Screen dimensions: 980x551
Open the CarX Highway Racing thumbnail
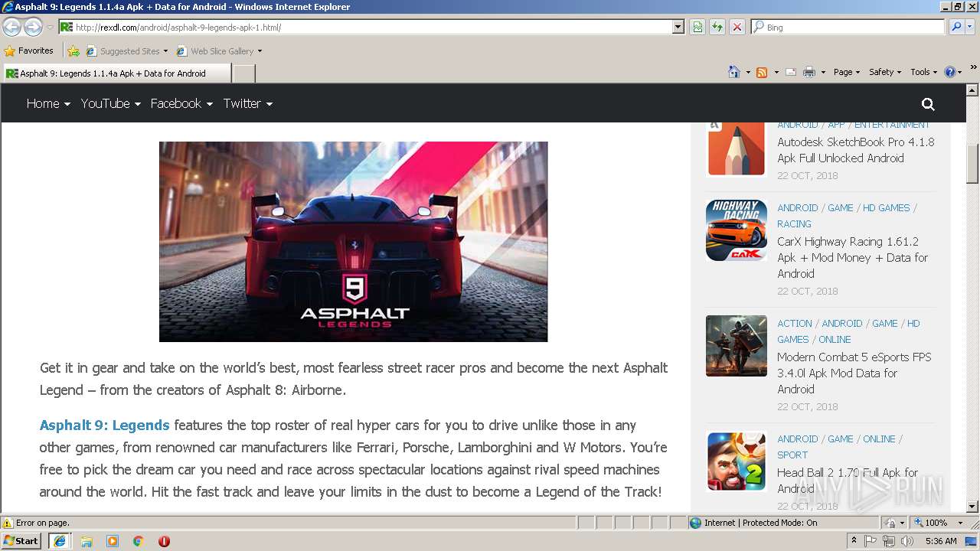(x=737, y=230)
